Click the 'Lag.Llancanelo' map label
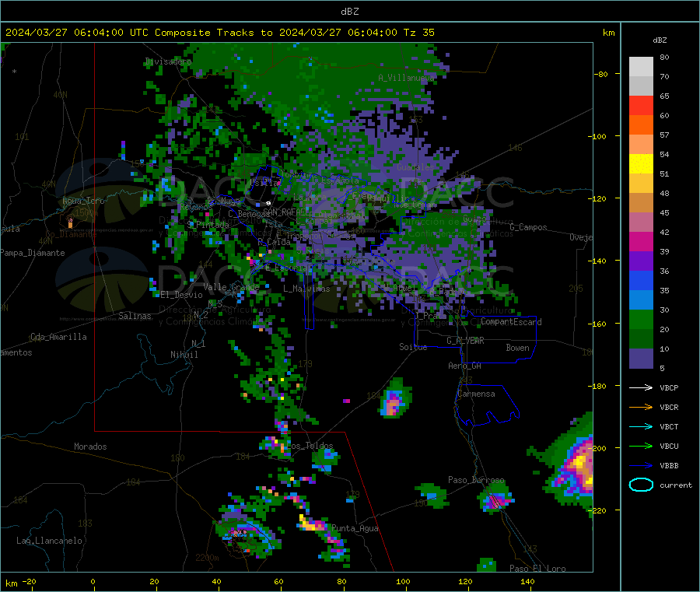This screenshot has height=592, width=700. pyautogui.click(x=49, y=541)
